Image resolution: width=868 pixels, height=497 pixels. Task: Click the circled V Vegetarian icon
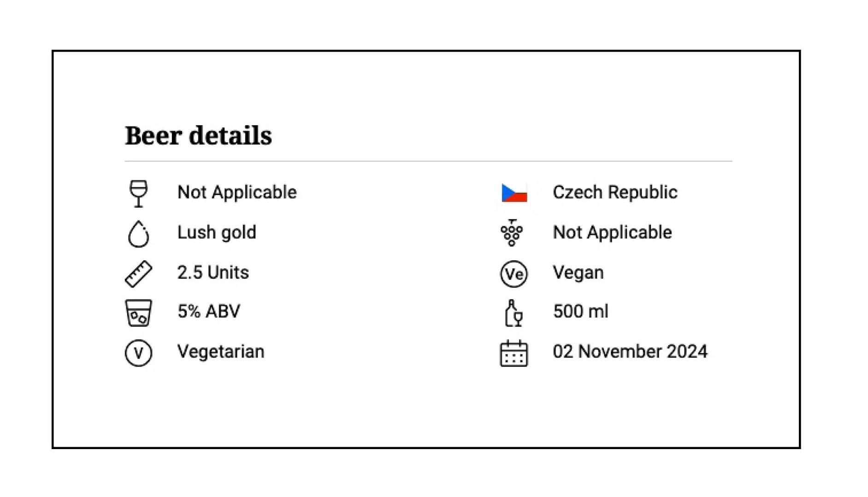(138, 352)
